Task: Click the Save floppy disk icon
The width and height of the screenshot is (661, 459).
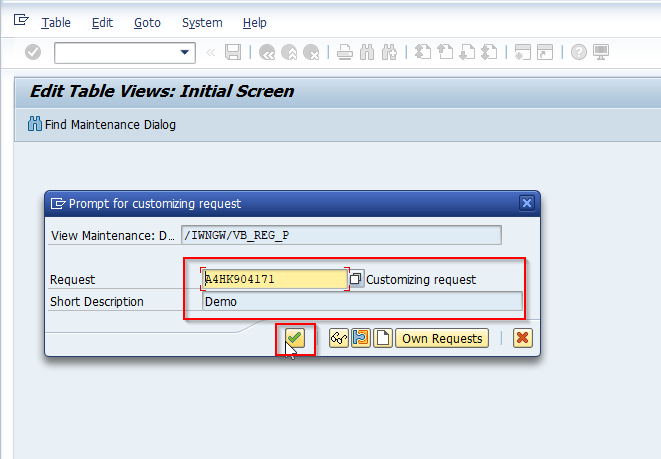Action: pos(233,52)
